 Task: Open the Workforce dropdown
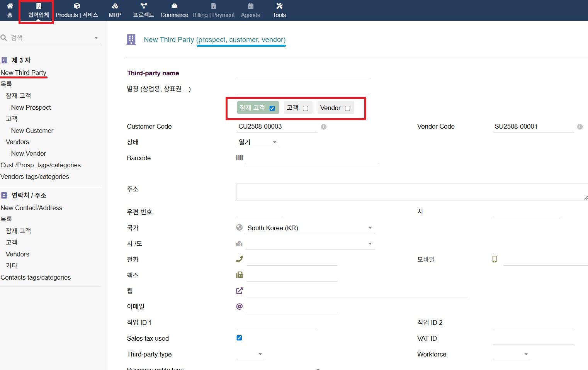pos(512,354)
